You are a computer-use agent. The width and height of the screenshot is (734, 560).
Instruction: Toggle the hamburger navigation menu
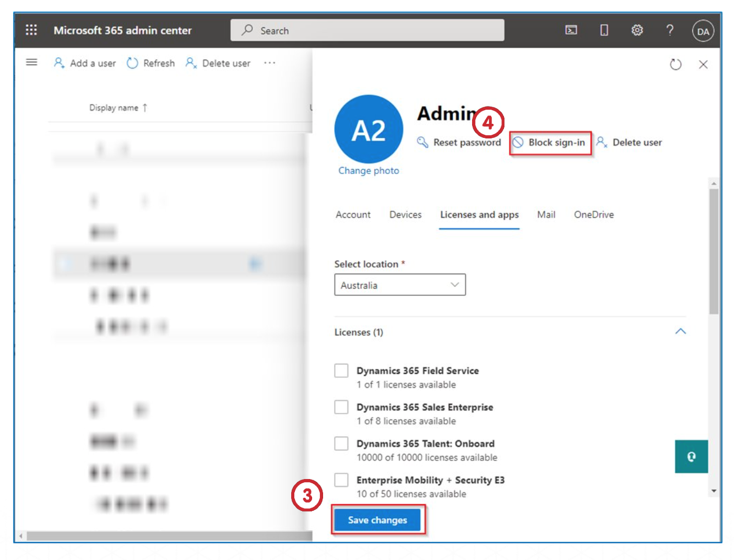[x=31, y=63]
